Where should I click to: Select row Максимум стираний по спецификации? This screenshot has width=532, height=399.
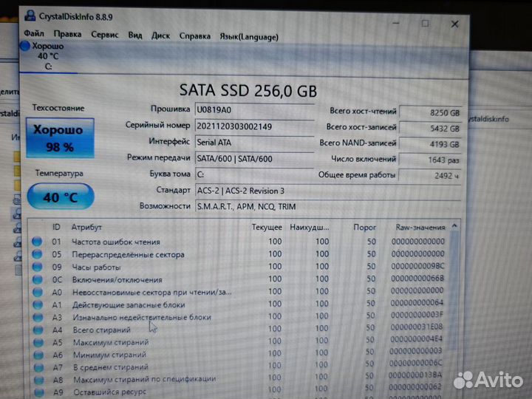point(238,378)
